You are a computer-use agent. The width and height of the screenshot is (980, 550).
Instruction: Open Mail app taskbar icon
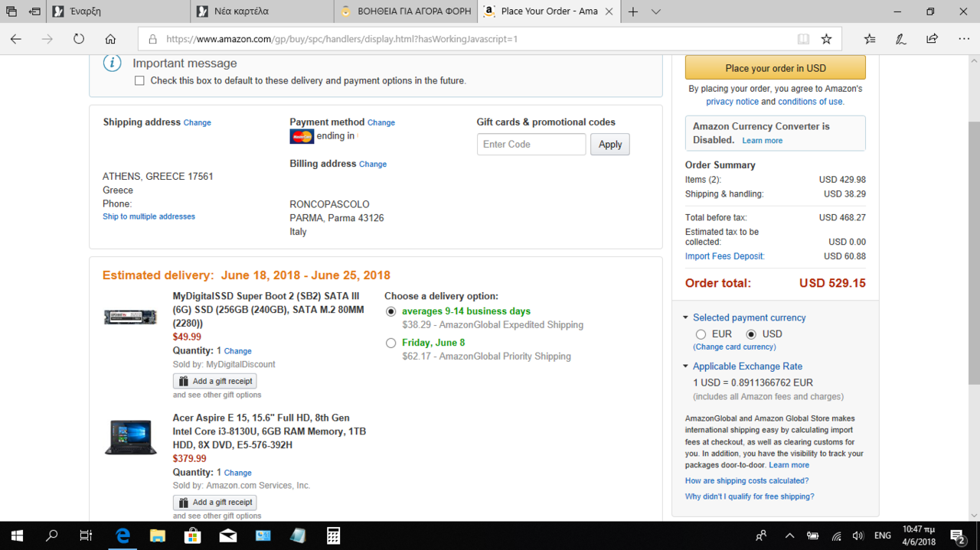(x=227, y=535)
